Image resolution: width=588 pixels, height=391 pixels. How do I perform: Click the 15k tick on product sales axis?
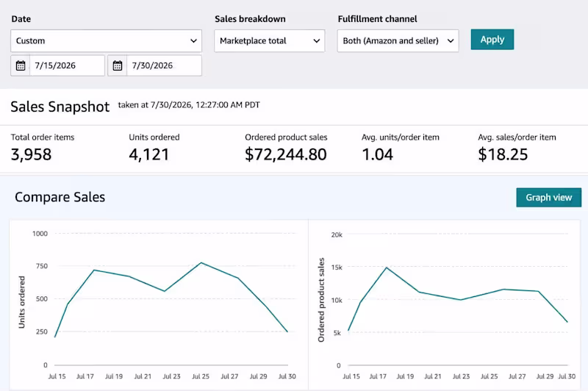(337, 268)
